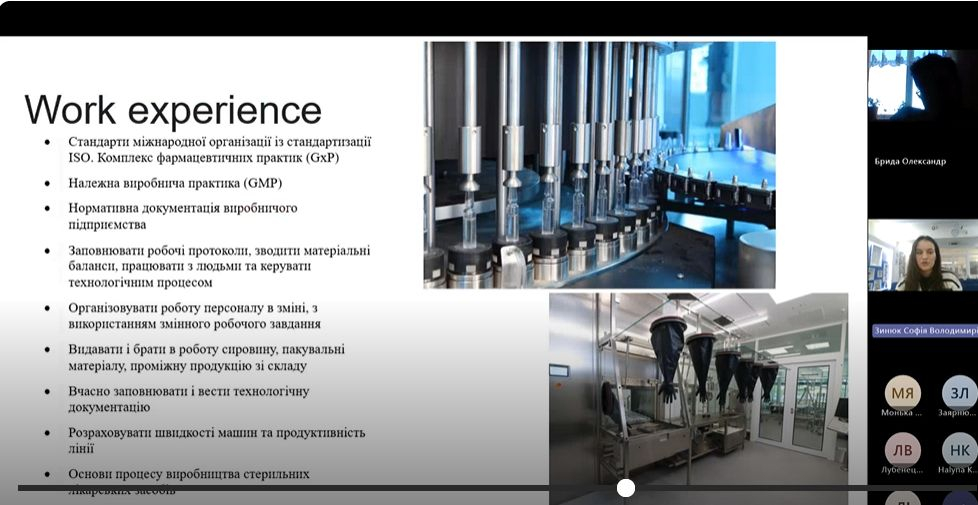This screenshot has height=505, width=978.
Task: Click the bullet starting with "Вчасно заповнювати"
Action: [188, 399]
